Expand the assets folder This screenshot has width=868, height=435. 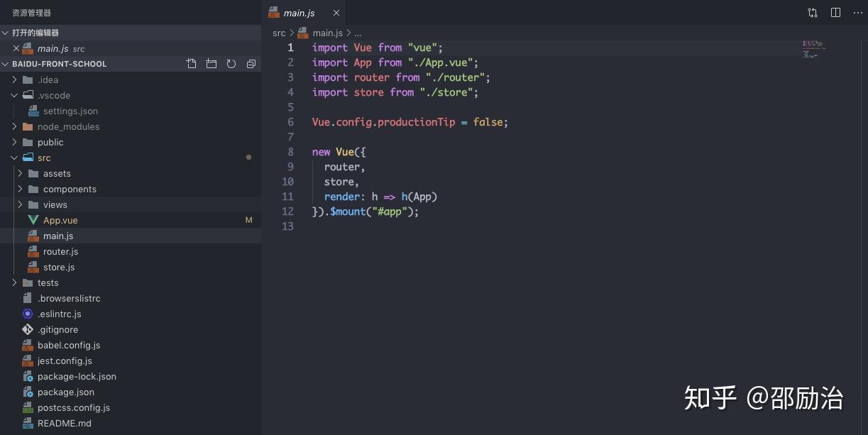click(20, 173)
